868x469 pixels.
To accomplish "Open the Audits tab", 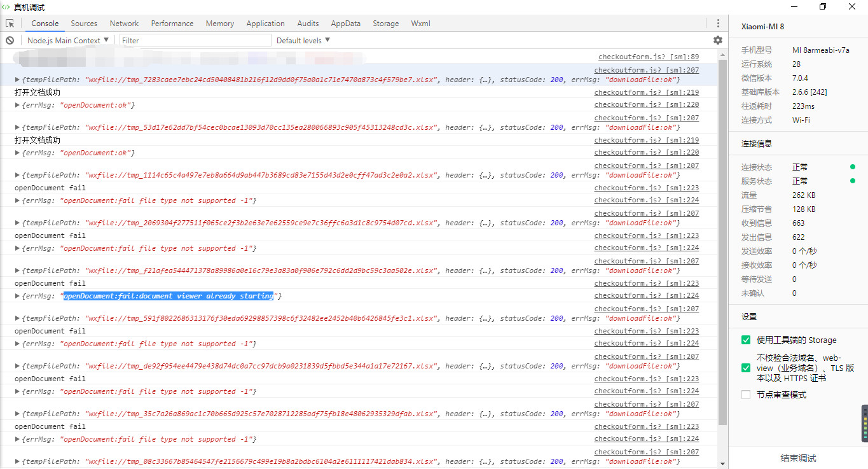I will tap(308, 24).
